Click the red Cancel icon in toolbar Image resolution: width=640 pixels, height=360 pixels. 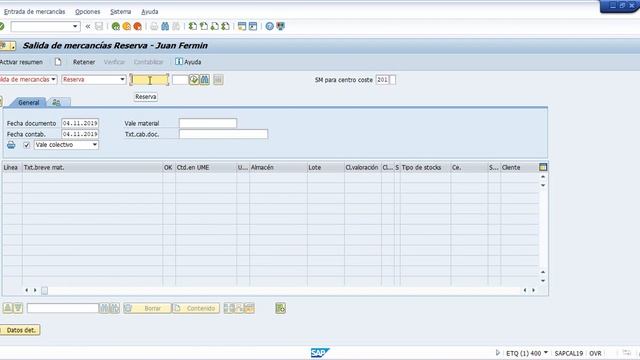(x=138, y=27)
